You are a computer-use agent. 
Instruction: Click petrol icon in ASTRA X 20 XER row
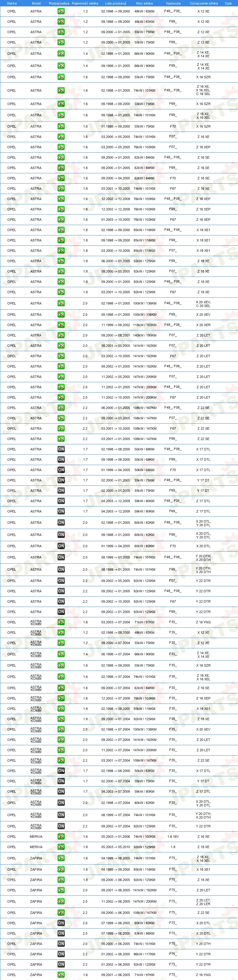[61, 325]
